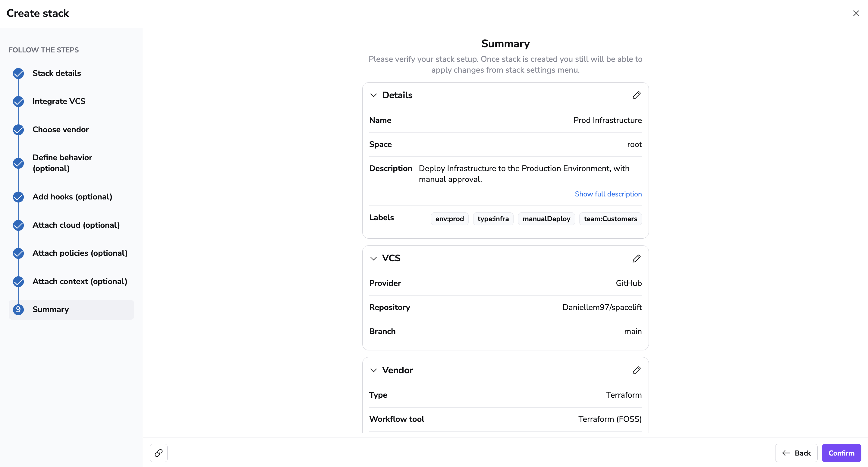Click the Integrate VCS step checkmark icon
Viewport: 868px width, 467px height.
click(x=18, y=102)
